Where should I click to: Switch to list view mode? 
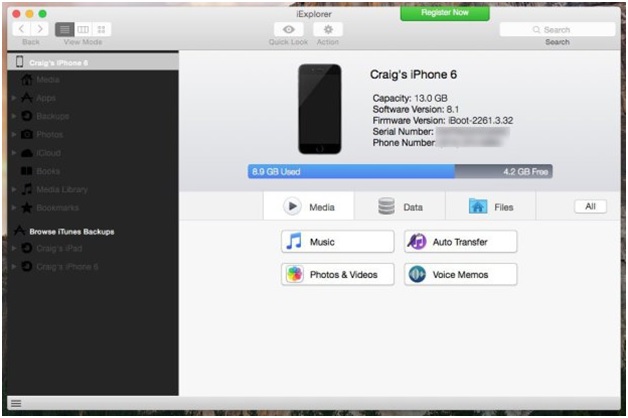point(64,30)
